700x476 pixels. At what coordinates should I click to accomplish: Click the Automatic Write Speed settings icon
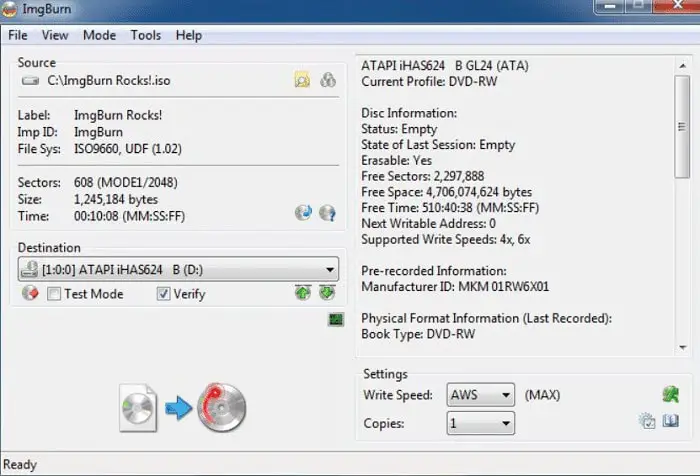coord(671,394)
